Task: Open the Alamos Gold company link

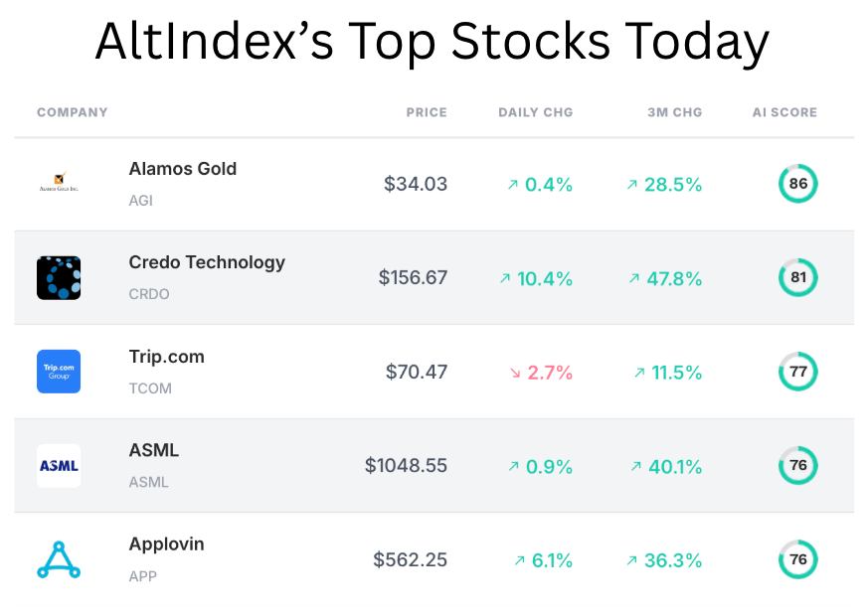Action: click(x=183, y=169)
